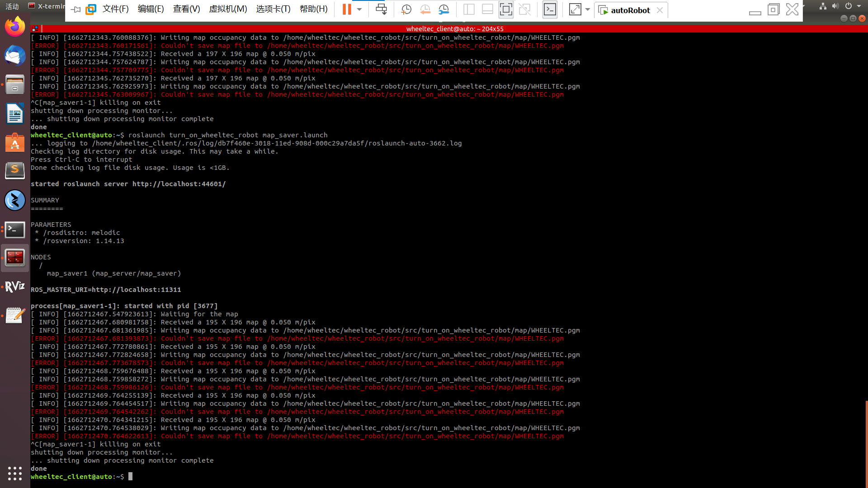Click the X-terminator app menu in top bar
868x488 pixels.
point(47,6)
